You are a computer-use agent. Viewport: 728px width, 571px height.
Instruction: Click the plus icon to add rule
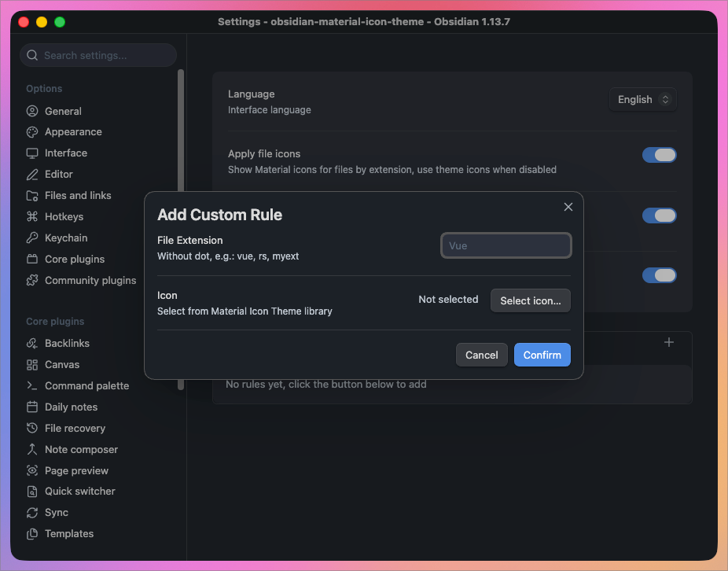click(668, 342)
